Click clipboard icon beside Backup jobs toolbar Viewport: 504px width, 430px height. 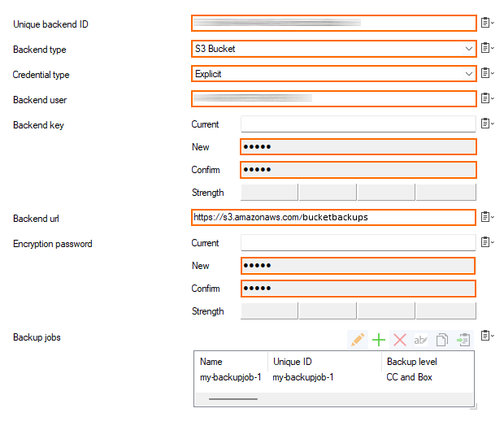coord(487,336)
